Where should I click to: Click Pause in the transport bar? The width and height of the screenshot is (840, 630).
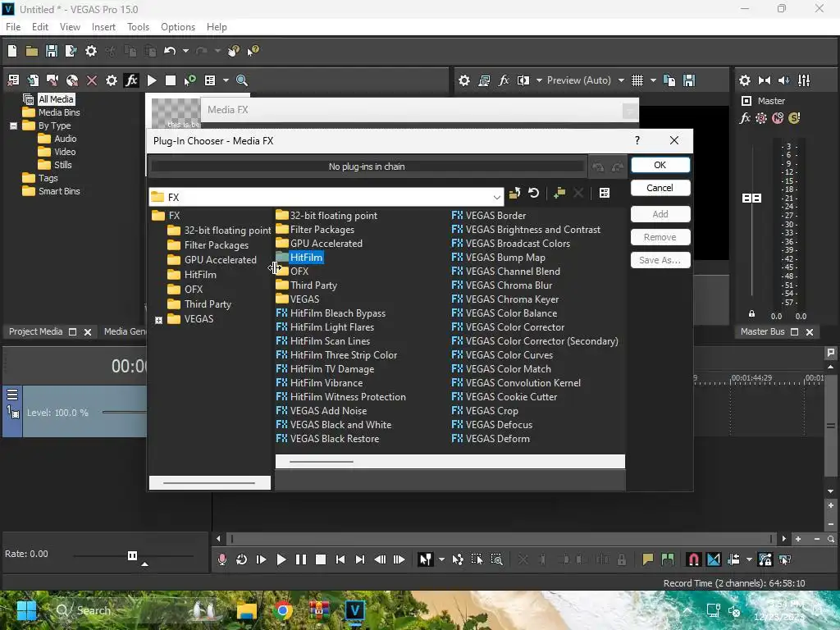click(301, 559)
